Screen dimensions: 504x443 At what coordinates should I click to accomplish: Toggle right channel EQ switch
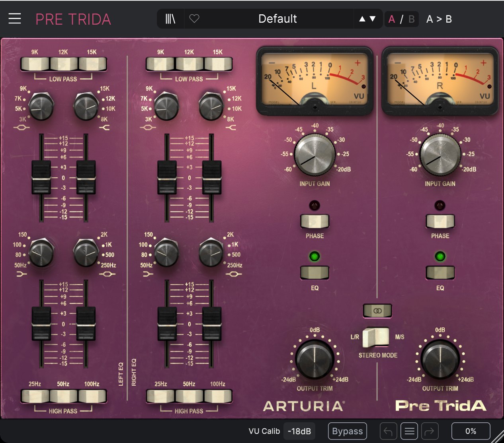pyautogui.click(x=440, y=273)
